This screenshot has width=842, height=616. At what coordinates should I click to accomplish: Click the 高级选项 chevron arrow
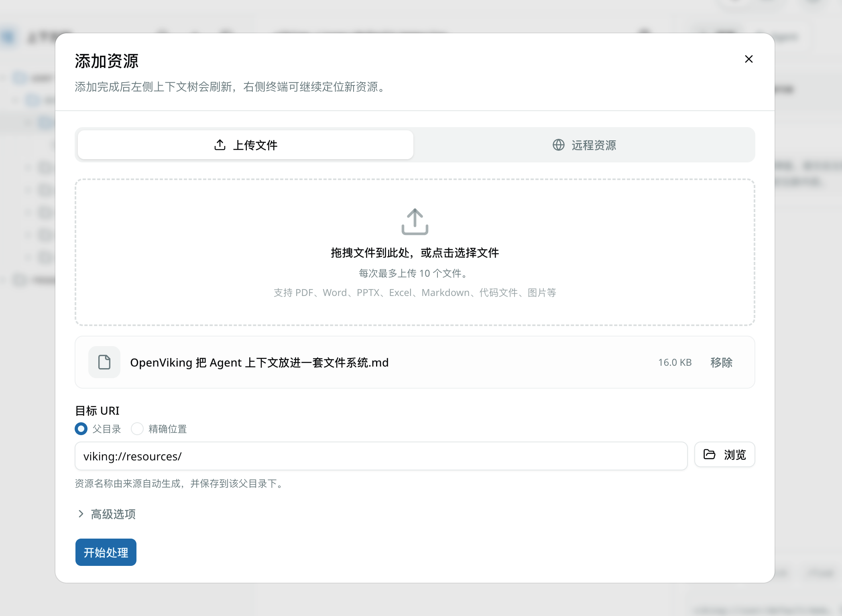point(81,514)
